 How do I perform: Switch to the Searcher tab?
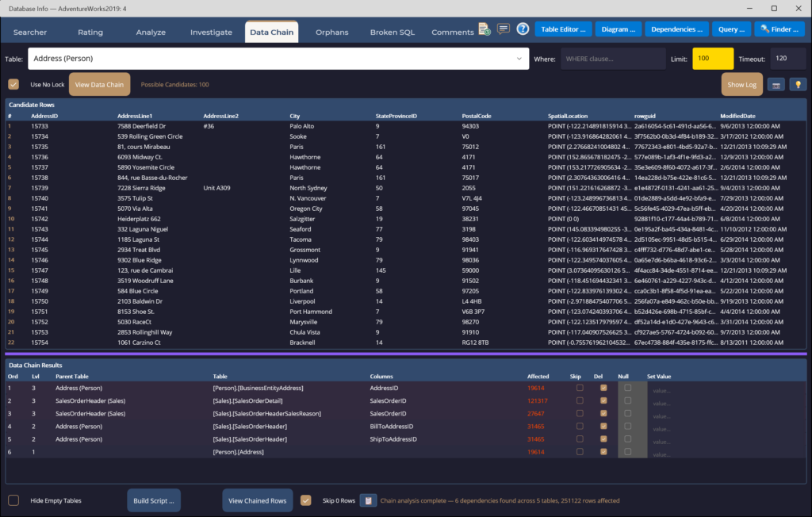click(30, 33)
